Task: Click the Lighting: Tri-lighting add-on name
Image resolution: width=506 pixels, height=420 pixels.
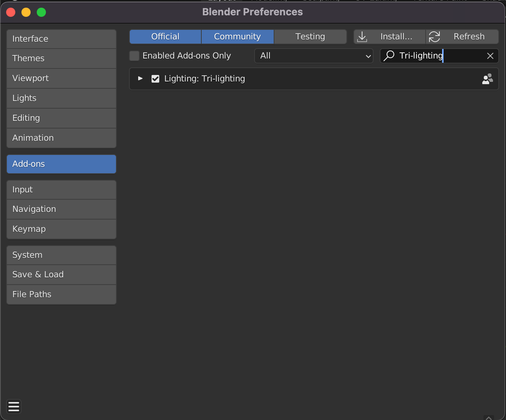Action: [205, 79]
